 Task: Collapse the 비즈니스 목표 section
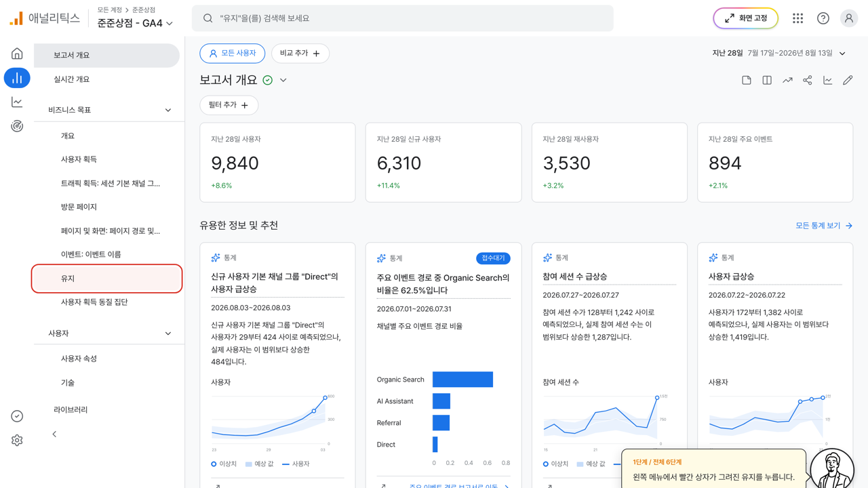tap(168, 110)
